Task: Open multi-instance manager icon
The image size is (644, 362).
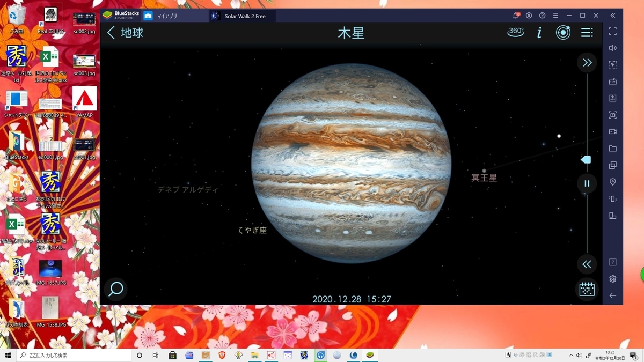Action: (612, 165)
